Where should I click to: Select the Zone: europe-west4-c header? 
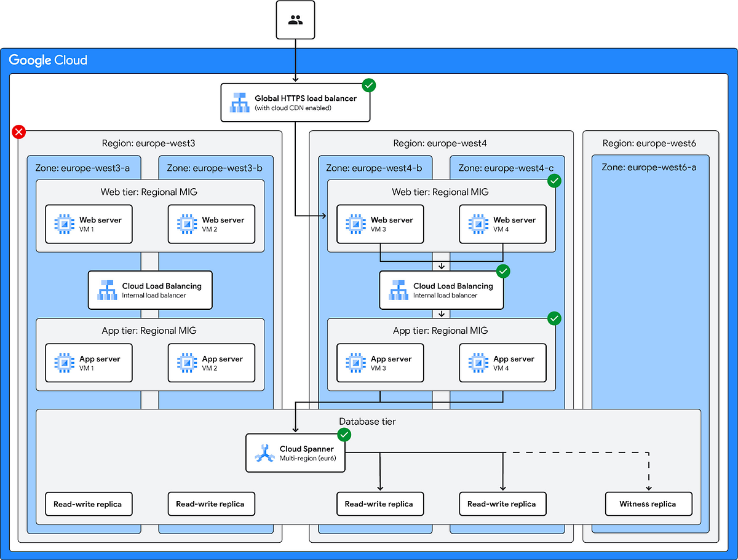(507, 167)
